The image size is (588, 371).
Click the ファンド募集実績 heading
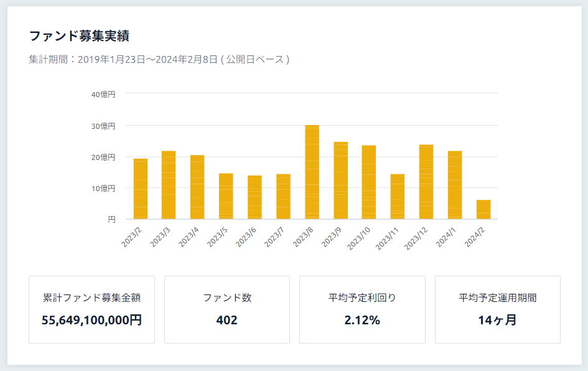click(79, 36)
